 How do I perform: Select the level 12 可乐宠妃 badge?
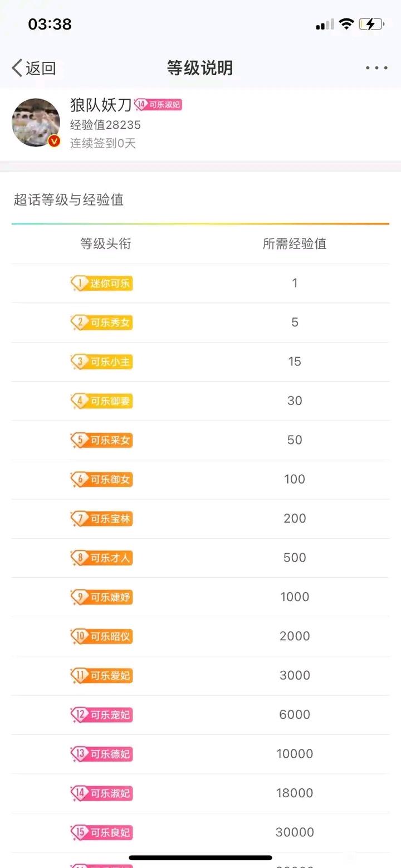point(101,715)
